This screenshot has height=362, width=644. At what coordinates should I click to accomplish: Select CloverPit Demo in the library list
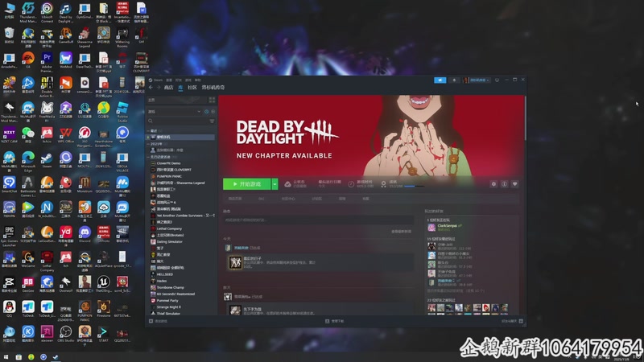pos(180,163)
